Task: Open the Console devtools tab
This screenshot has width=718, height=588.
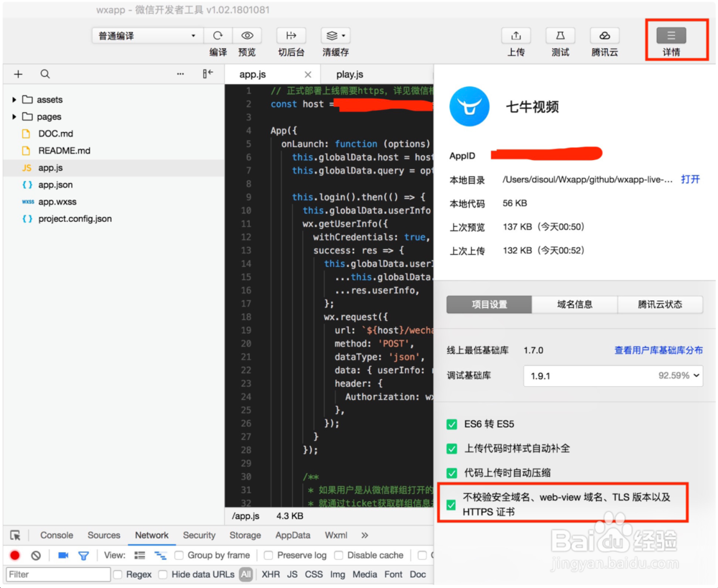Action: [57, 536]
